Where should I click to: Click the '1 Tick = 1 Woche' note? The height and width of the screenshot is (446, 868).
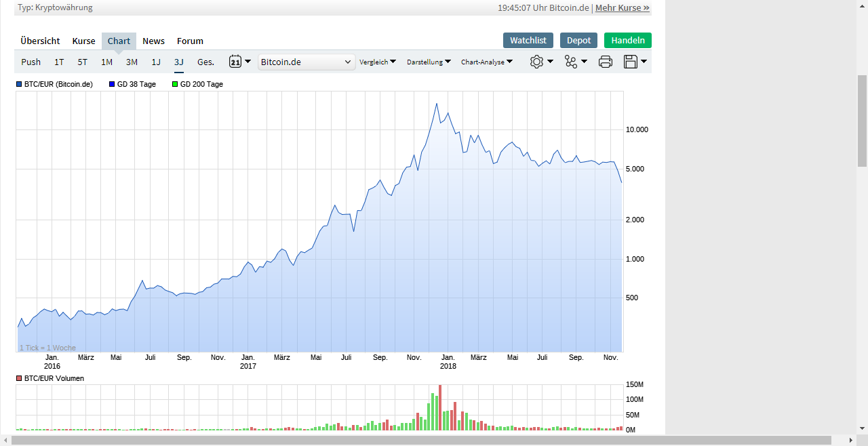point(47,348)
